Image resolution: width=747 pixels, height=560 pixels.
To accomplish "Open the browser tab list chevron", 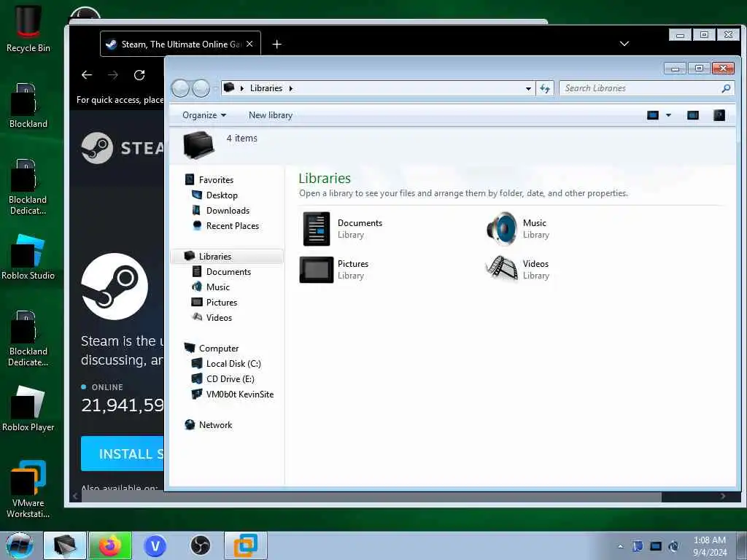I will click(x=624, y=44).
